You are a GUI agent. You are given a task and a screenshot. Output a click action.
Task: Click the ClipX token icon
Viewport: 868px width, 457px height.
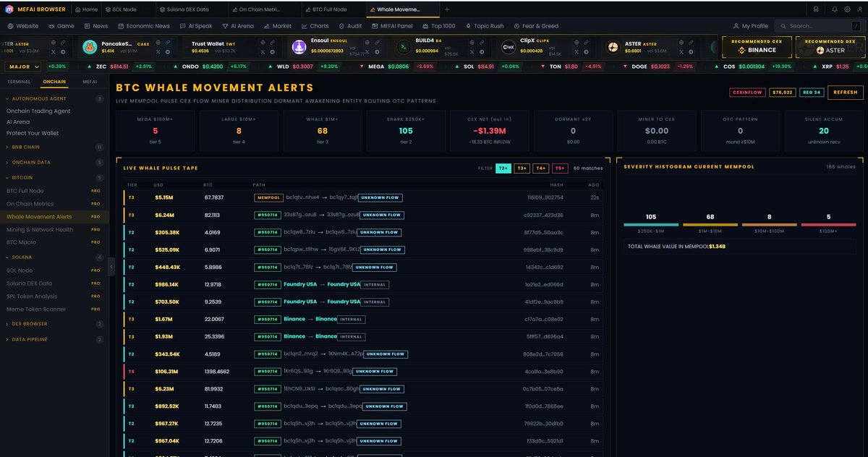[509, 47]
